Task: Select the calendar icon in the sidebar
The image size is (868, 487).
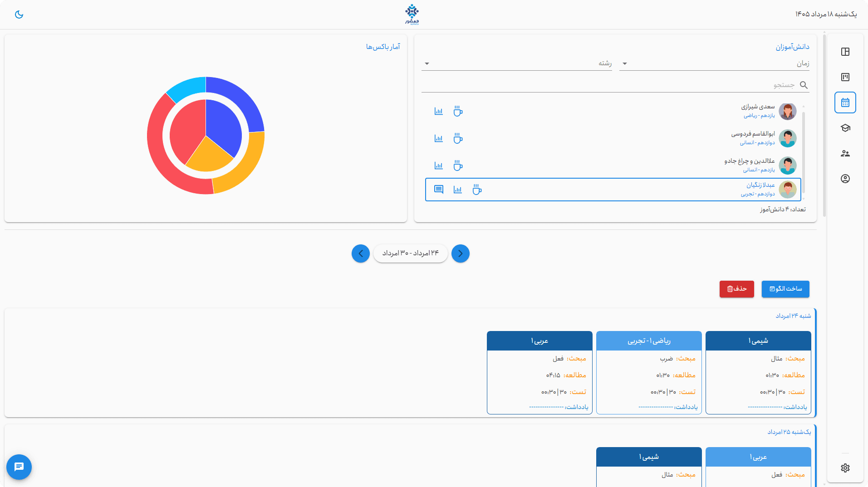Action: pyautogui.click(x=845, y=102)
